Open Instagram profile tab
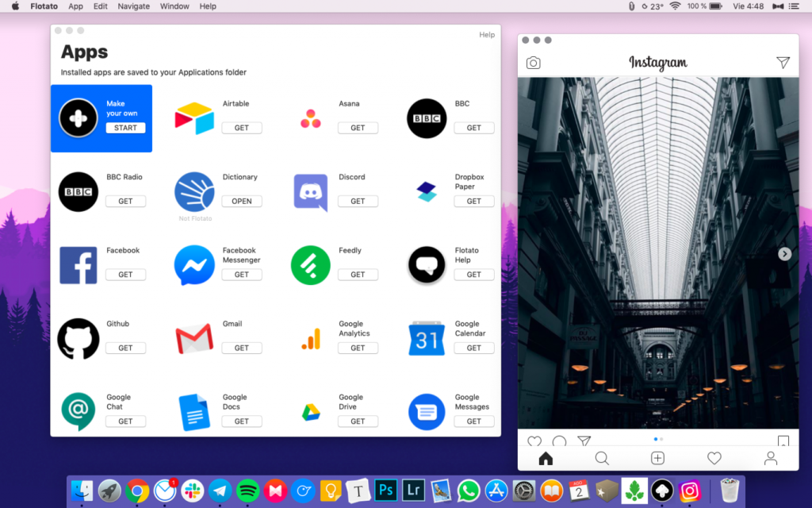Image resolution: width=812 pixels, height=508 pixels. click(x=771, y=458)
